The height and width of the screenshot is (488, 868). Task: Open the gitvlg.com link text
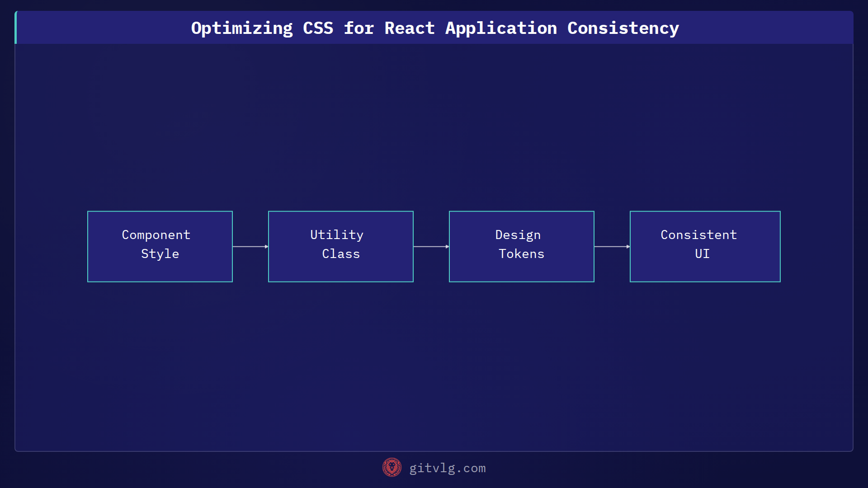tap(448, 468)
